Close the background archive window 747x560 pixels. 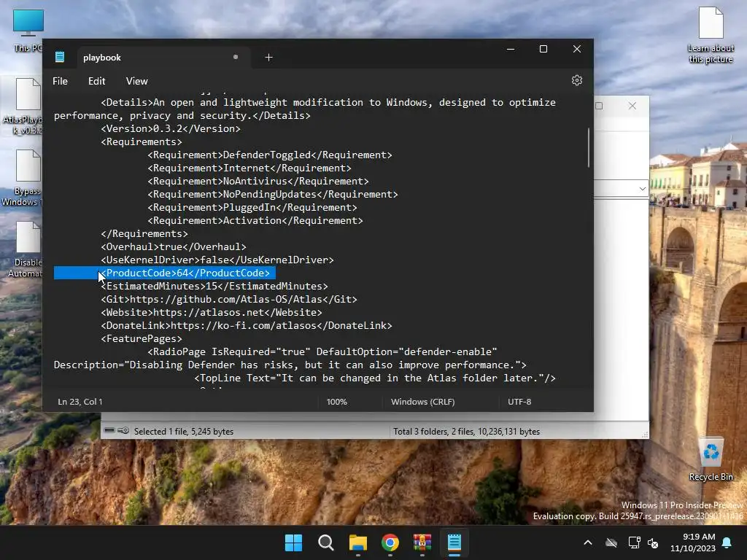click(632, 106)
